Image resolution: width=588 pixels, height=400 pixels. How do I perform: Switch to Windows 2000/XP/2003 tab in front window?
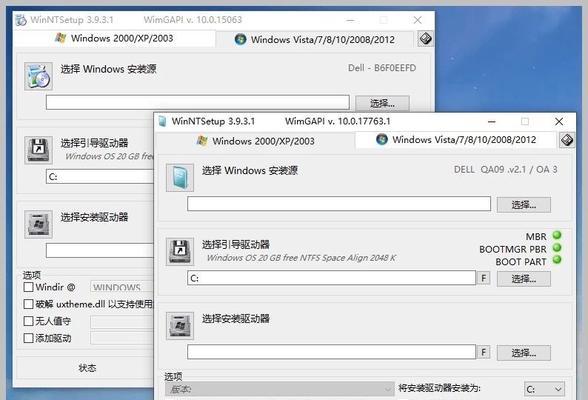(256, 141)
